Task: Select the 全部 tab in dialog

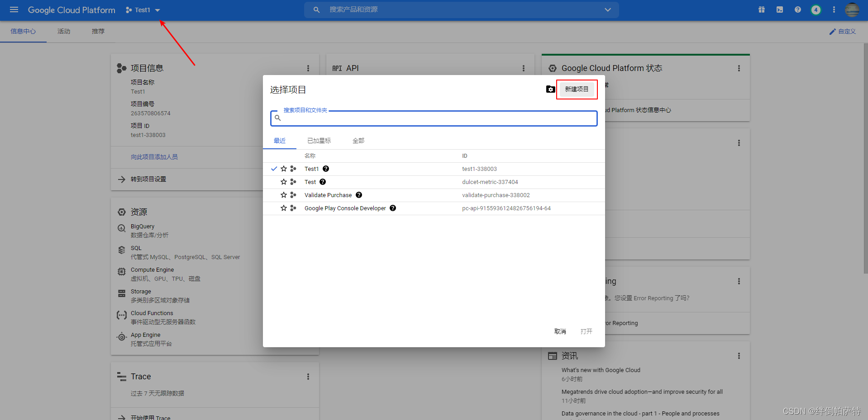Action: pyautogui.click(x=358, y=141)
